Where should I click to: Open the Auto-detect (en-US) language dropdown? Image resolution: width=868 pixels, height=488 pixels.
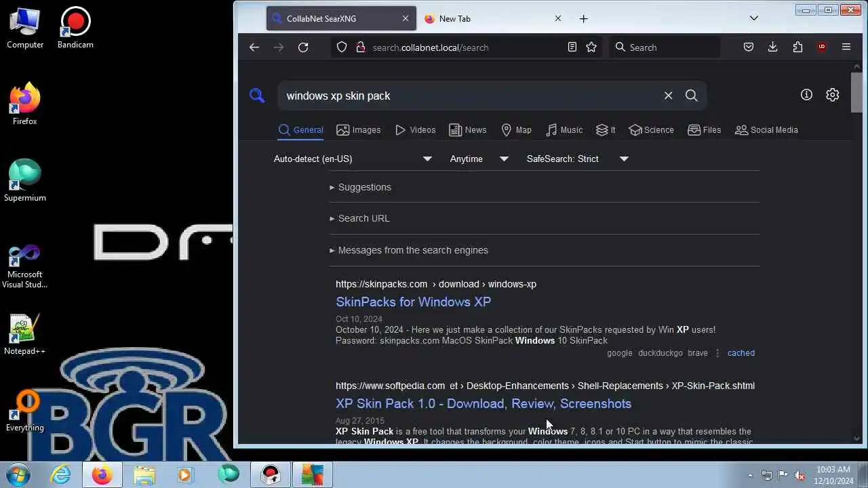click(x=353, y=159)
